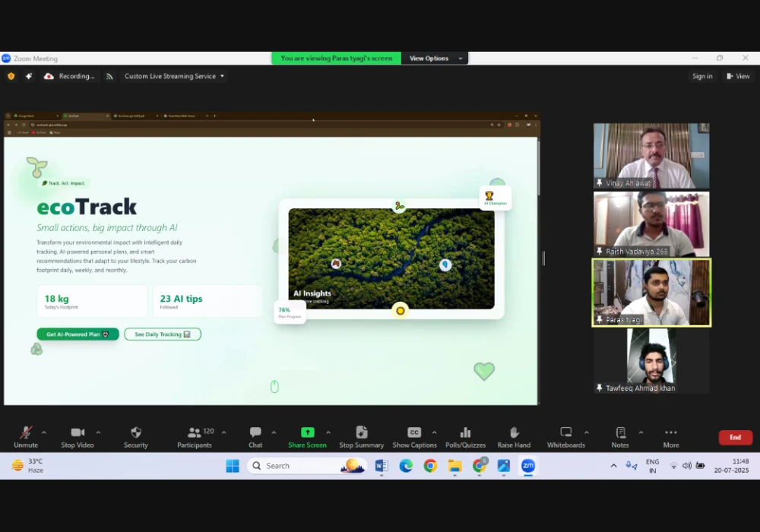This screenshot has height=532, width=760.
Task: Open the Notes icon
Action: [620, 432]
